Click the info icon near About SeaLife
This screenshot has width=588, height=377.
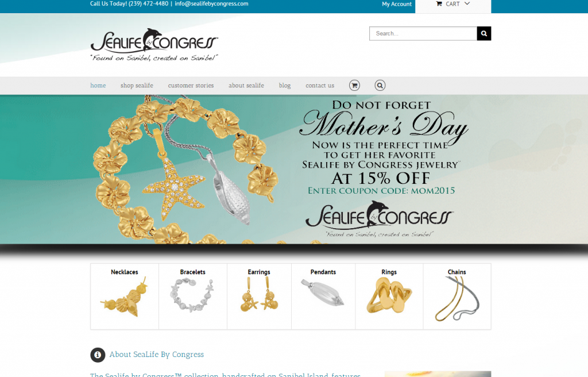tap(98, 355)
